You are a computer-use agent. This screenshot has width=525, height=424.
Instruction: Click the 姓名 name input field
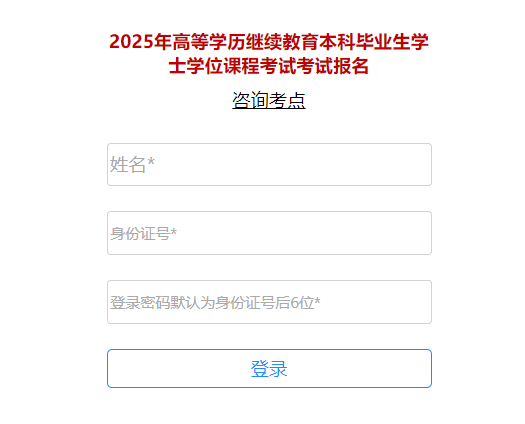point(269,164)
